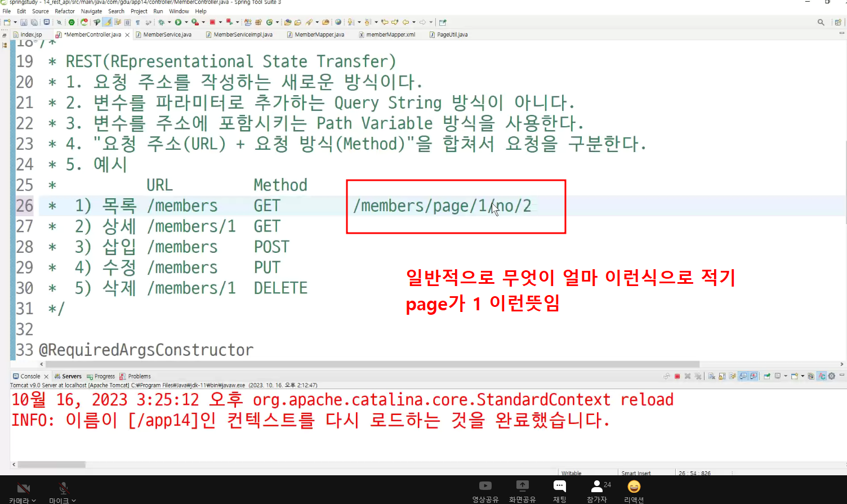Viewport: 847px width, 504px height.
Task: Open the File menu
Action: pyautogui.click(x=7, y=11)
